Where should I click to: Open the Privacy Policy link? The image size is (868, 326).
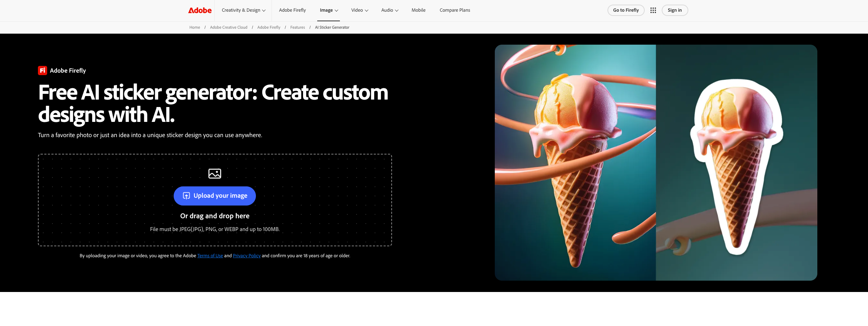pos(247,256)
